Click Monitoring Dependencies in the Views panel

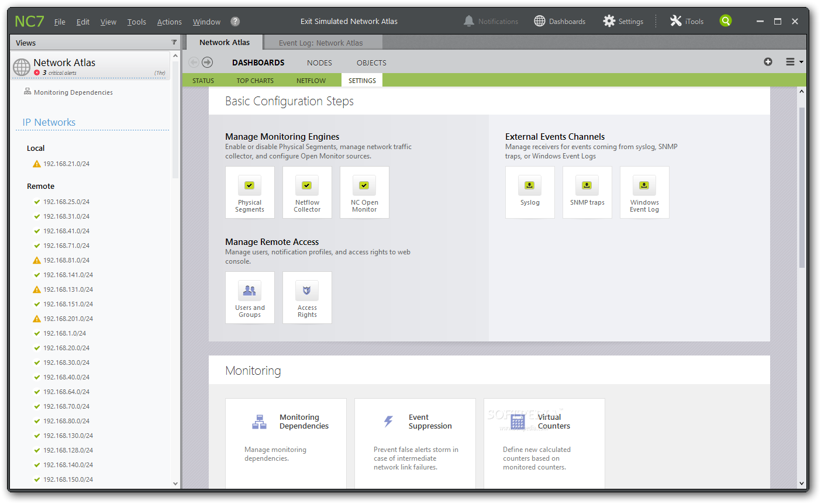pos(73,92)
